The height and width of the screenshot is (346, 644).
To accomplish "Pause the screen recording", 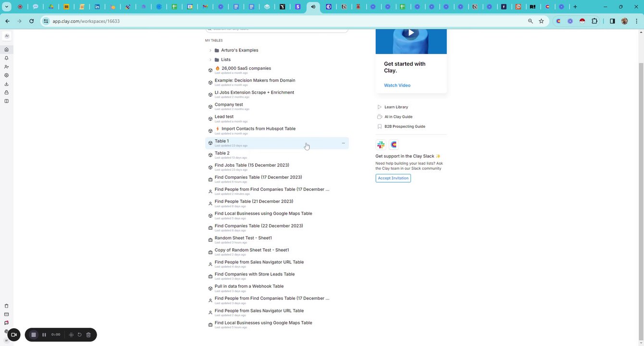I will pos(44,334).
